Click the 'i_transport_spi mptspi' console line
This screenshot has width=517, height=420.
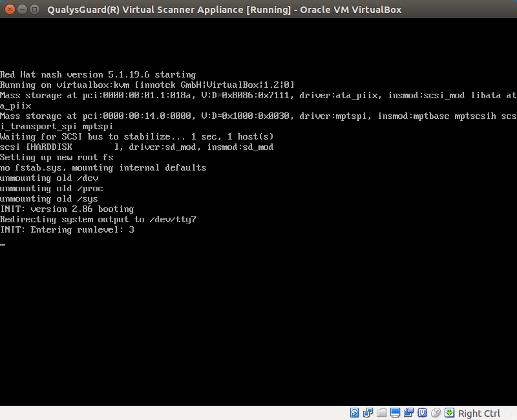tap(56, 127)
